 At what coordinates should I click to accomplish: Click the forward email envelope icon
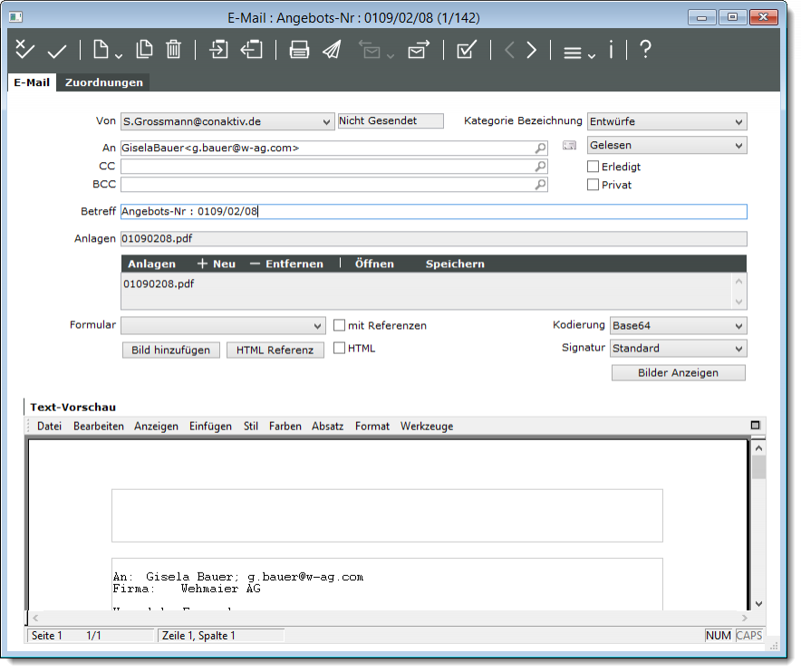[418, 51]
